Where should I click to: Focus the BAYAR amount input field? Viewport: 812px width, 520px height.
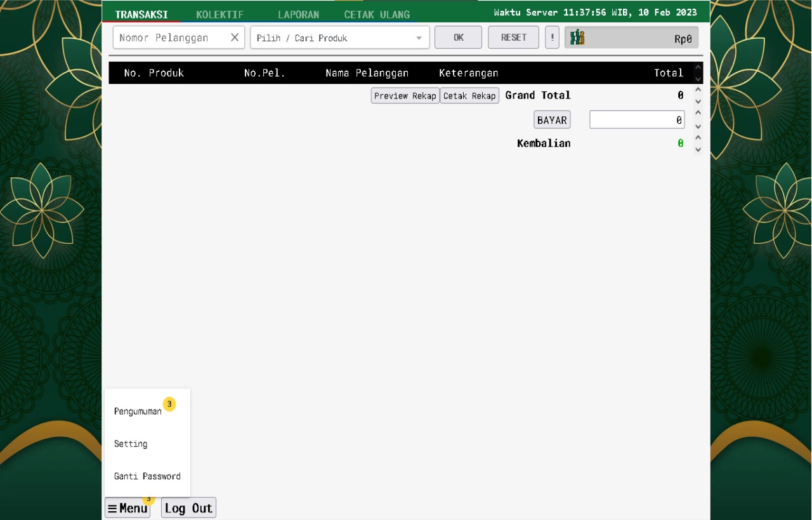636,119
